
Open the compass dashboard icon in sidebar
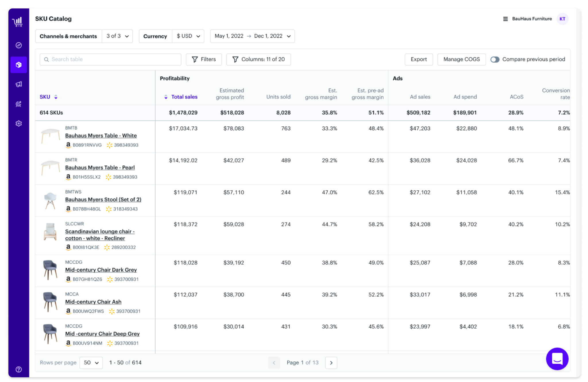pos(18,45)
